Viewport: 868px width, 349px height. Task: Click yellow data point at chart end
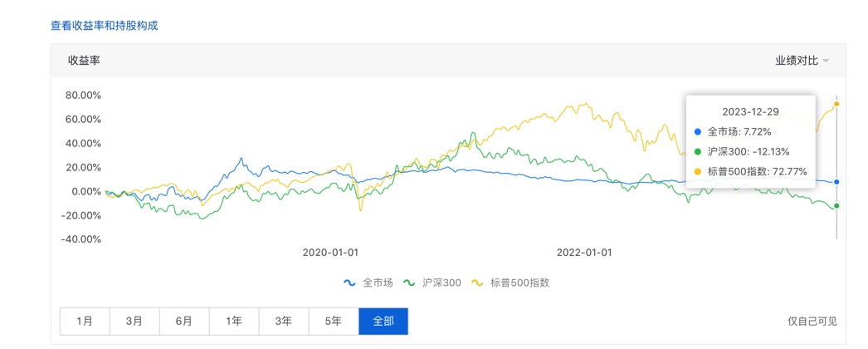click(836, 104)
